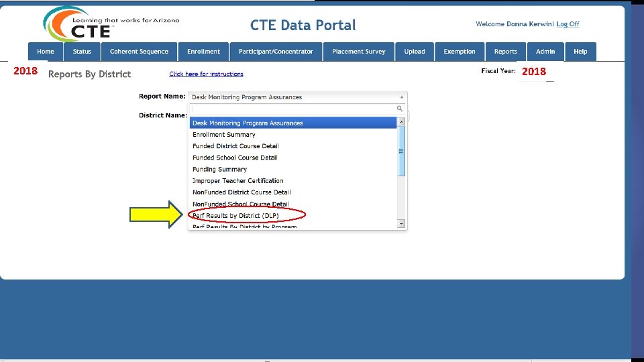Image resolution: width=644 pixels, height=362 pixels.
Task: Click the search magnifier icon in dropdown
Action: (400, 109)
